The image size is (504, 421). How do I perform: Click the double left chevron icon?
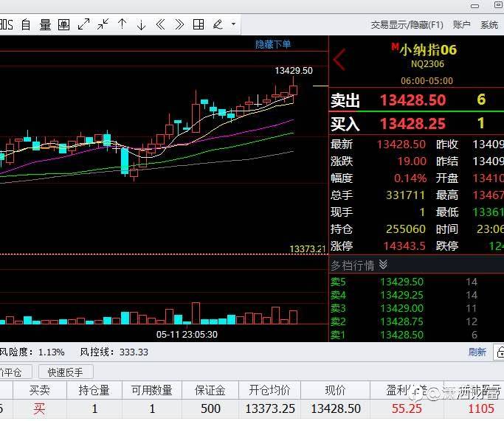click(x=160, y=24)
